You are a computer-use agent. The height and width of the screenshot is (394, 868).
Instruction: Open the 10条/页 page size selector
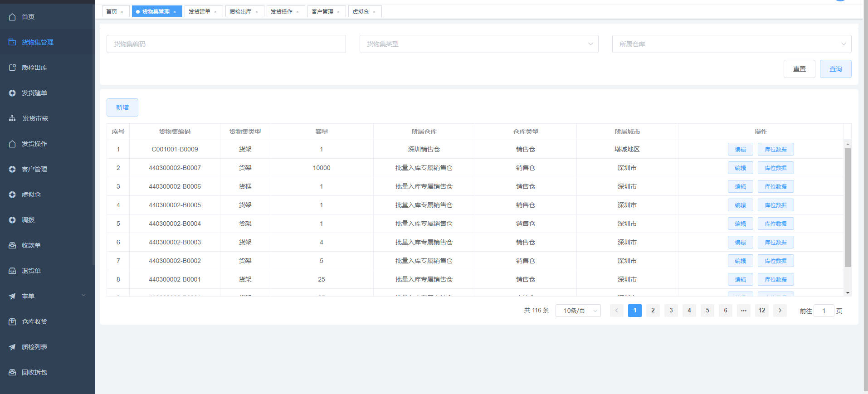(x=578, y=311)
